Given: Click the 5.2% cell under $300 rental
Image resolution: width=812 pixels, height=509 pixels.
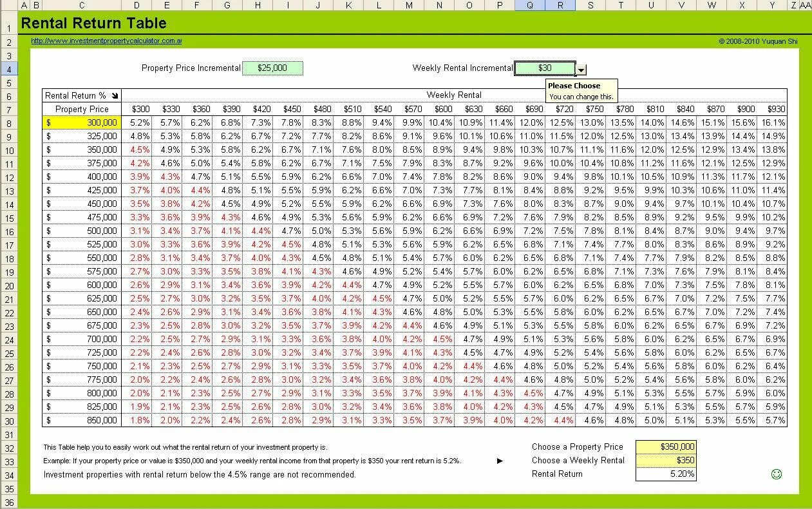Looking at the screenshot, I should point(137,122).
